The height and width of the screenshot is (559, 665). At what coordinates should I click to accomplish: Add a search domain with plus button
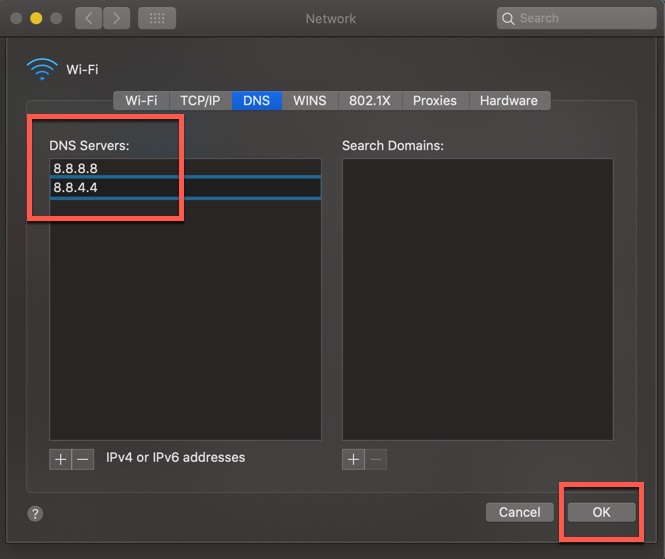tap(353, 459)
